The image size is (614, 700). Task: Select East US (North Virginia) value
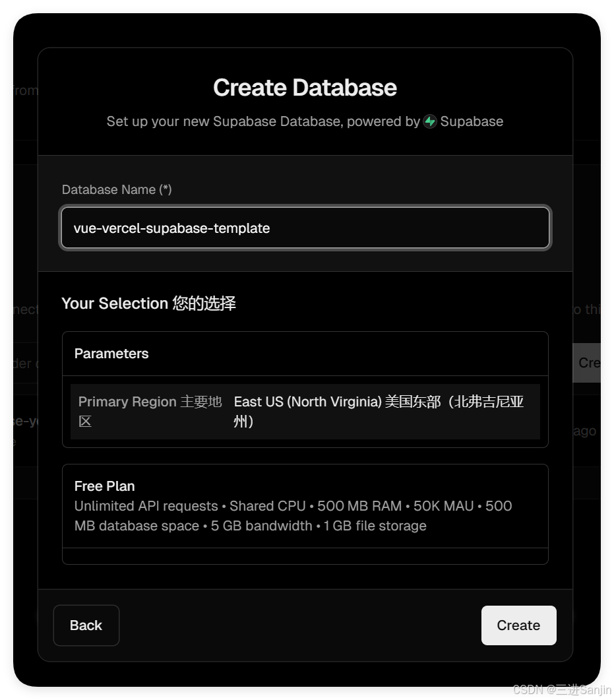pyautogui.click(x=379, y=411)
